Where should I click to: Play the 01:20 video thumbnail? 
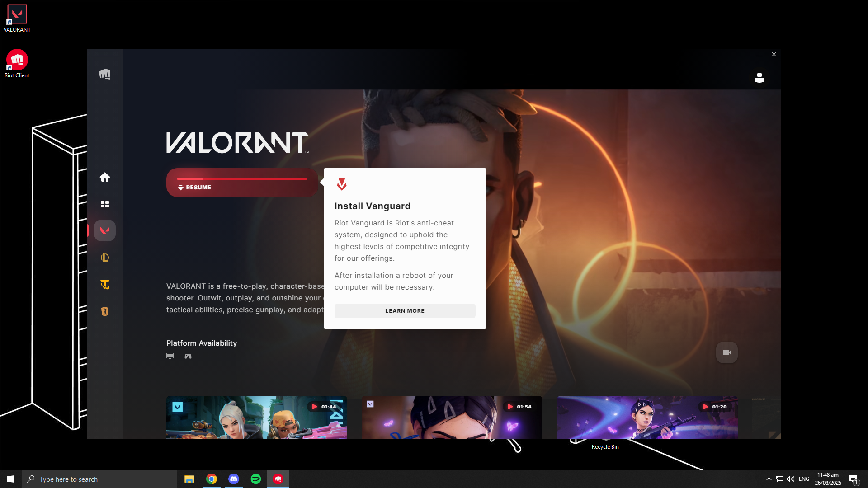click(x=647, y=418)
